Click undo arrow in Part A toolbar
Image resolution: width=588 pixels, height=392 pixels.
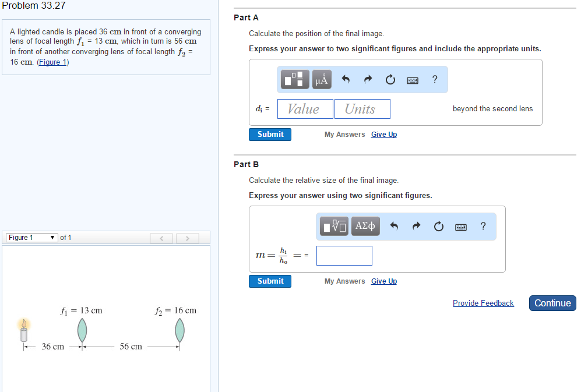point(346,80)
